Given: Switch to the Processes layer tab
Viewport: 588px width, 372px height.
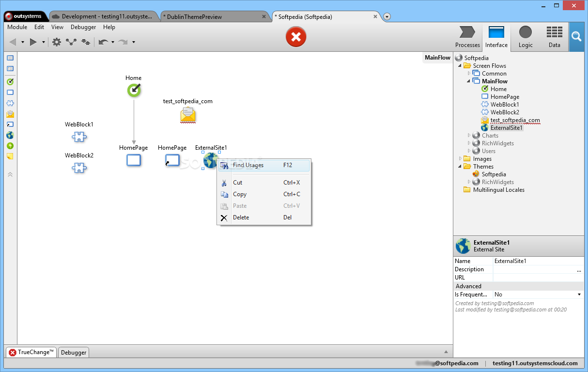Looking at the screenshot, I should (467, 37).
